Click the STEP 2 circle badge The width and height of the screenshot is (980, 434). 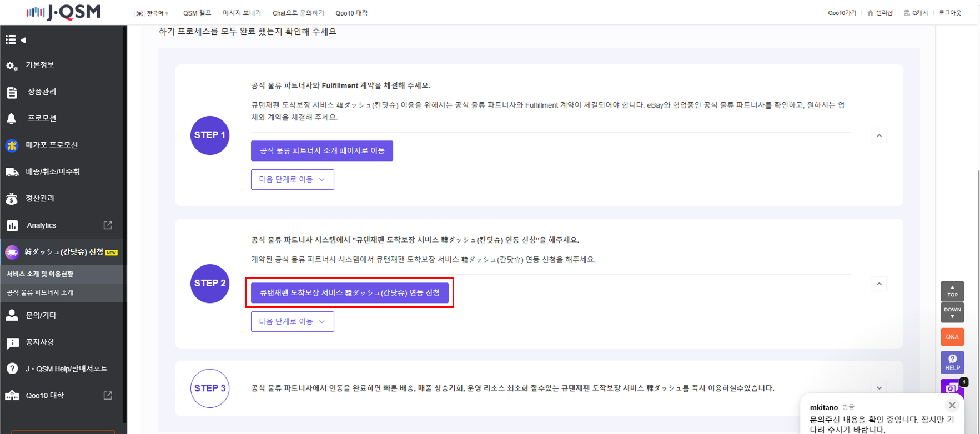click(210, 284)
